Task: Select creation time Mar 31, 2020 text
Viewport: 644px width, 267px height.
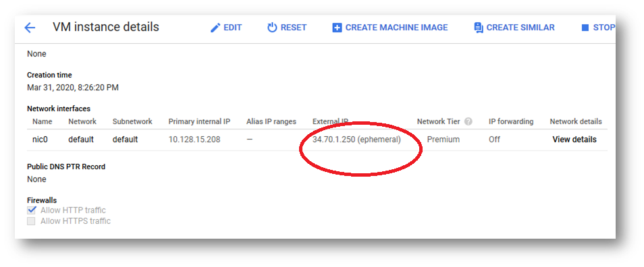Action: coord(73,88)
